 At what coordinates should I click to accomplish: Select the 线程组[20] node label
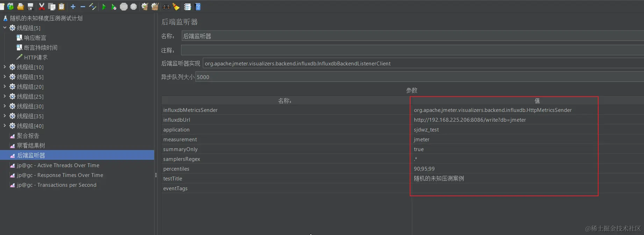point(30,87)
